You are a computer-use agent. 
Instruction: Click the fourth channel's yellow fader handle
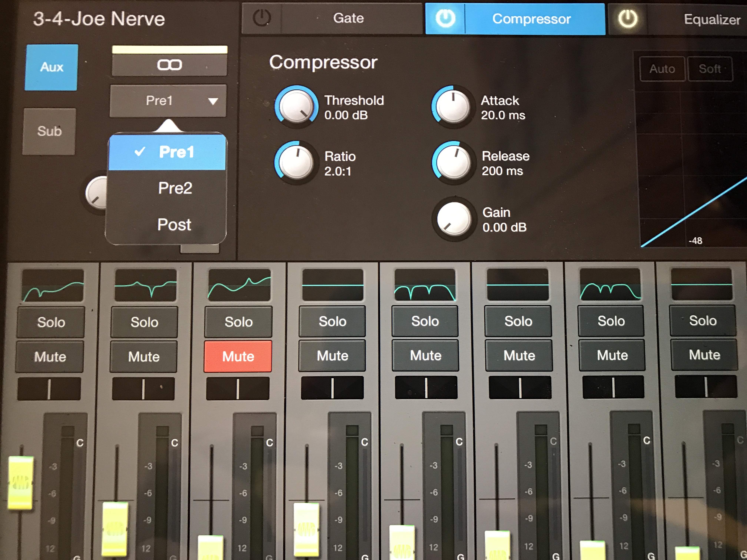[306, 530]
